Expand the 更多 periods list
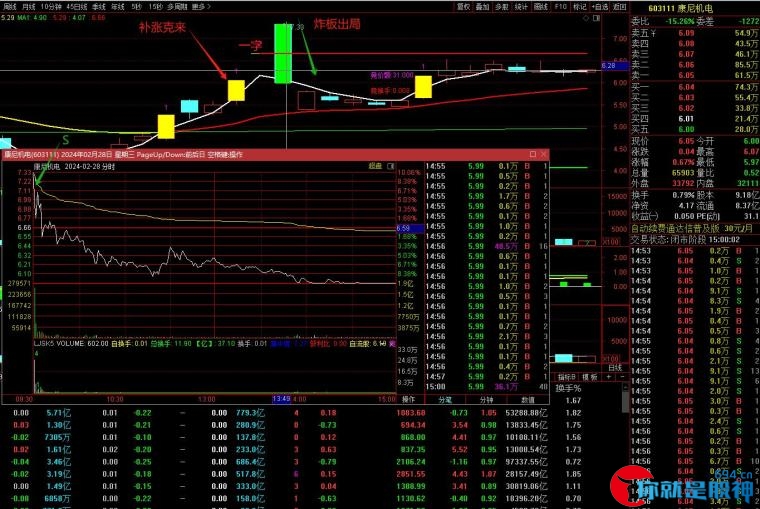This screenshot has height=509, width=760. 201,7
